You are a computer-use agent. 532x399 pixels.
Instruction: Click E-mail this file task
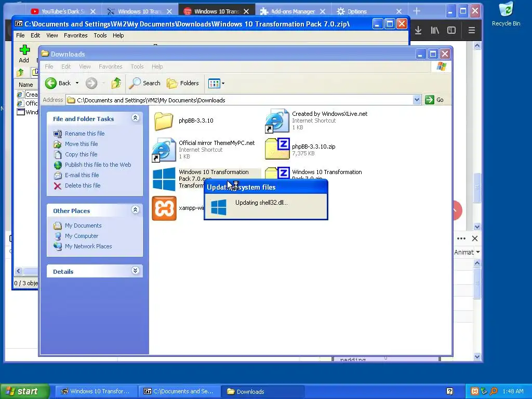tap(82, 175)
